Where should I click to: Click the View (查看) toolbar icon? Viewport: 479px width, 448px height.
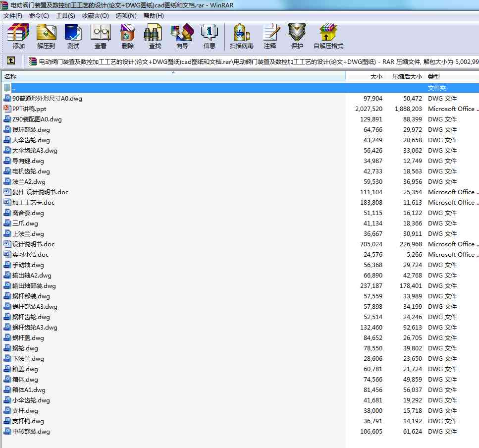click(x=101, y=36)
